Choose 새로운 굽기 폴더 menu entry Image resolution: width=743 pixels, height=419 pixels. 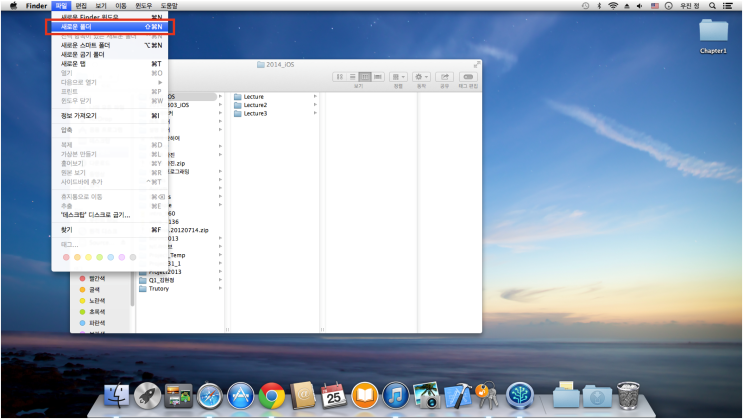pyautogui.click(x=109, y=55)
